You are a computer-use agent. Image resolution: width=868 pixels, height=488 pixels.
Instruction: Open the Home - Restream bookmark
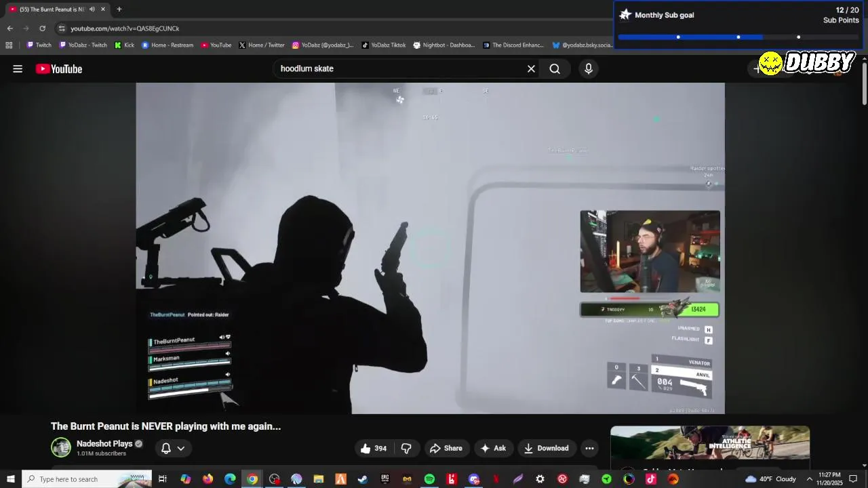point(167,45)
